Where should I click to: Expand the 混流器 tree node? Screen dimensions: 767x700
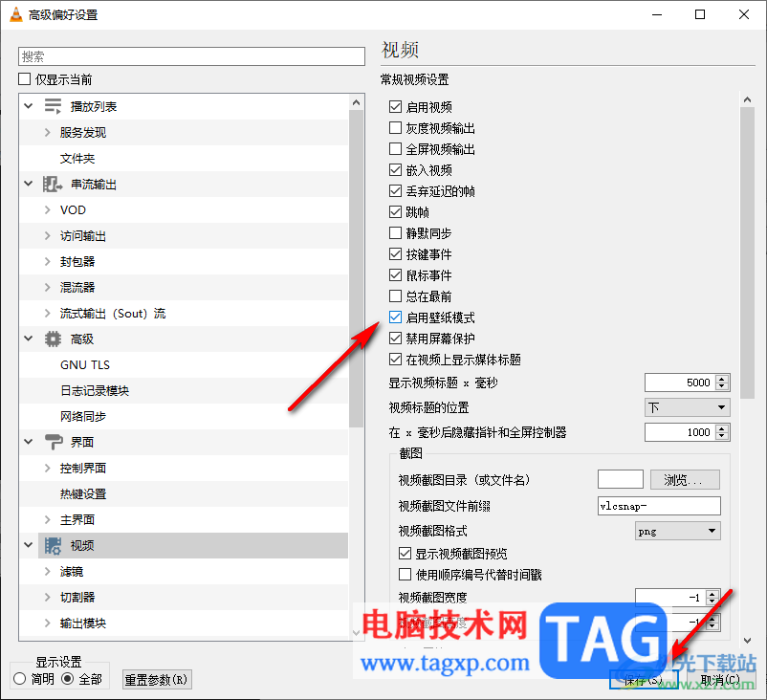[x=48, y=287]
